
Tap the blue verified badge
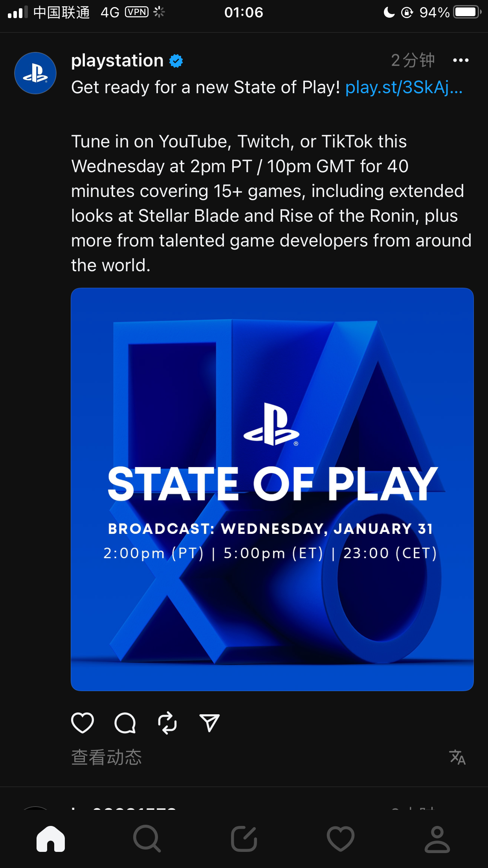[x=176, y=61]
